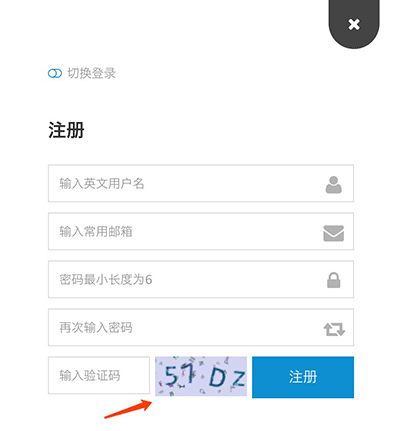400x431 pixels.
Task: Click the repeat arrows icon
Action: (334, 329)
